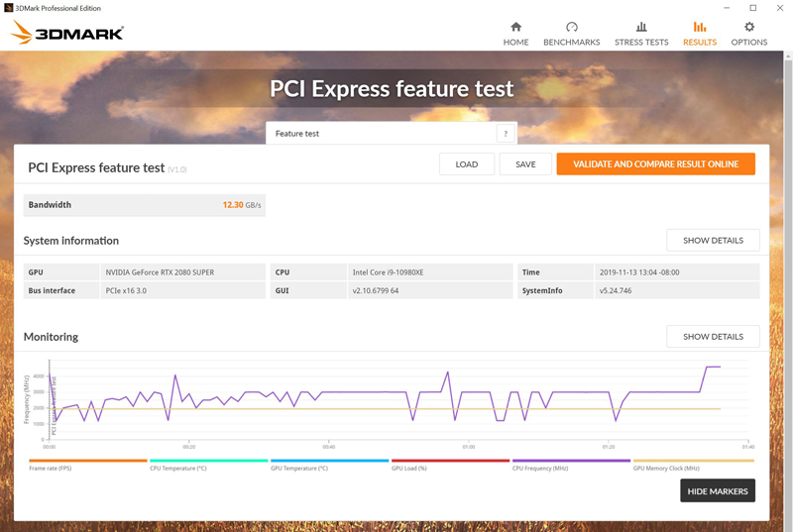Click the SAVE button

(x=525, y=164)
